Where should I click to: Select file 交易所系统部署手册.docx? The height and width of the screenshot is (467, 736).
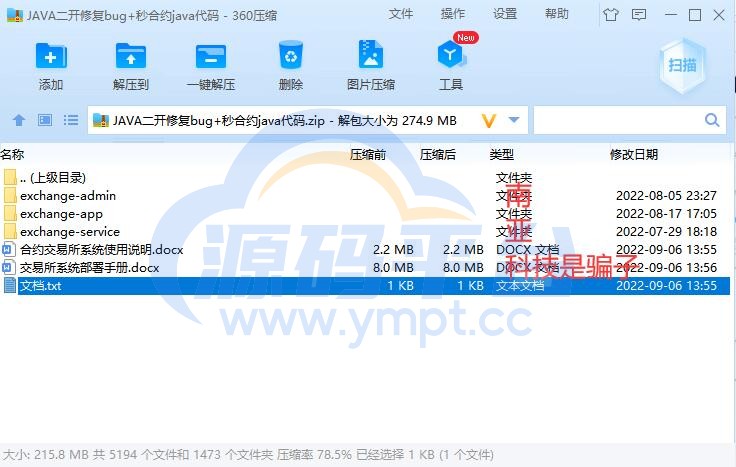click(90, 268)
